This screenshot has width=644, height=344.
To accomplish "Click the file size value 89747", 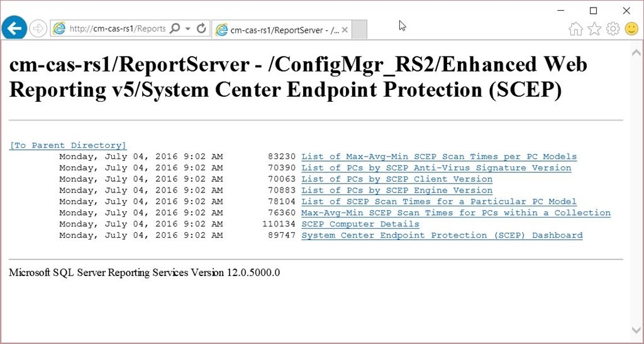I will (x=282, y=235).
